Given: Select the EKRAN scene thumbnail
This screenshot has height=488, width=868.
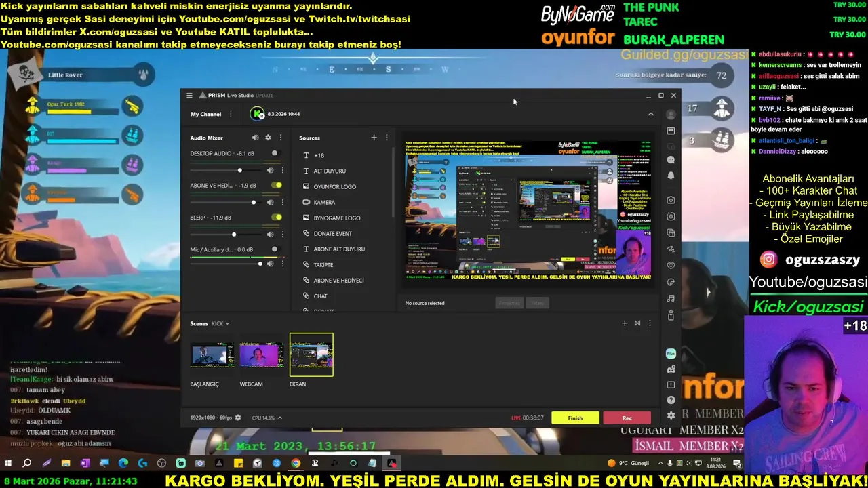Looking at the screenshot, I should click(x=311, y=355).
